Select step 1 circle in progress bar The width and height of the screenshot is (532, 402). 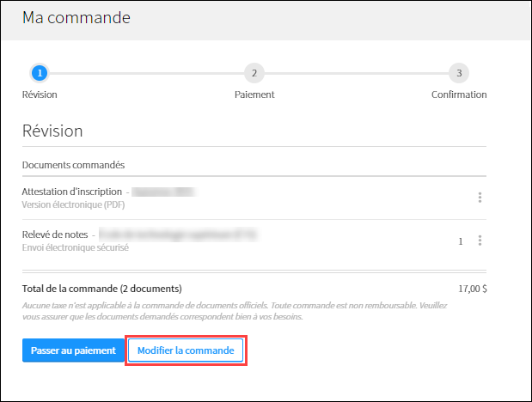(x=40, y=73)
